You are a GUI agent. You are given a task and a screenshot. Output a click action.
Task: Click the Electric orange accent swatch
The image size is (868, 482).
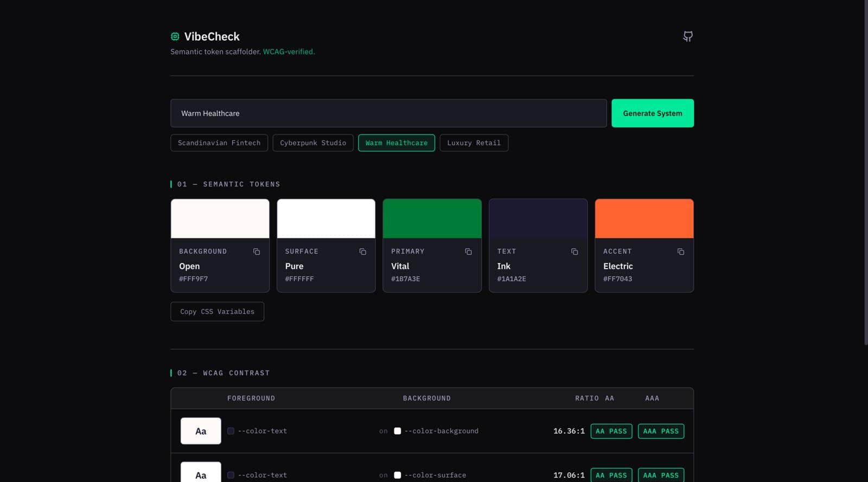tap(644, 218)
